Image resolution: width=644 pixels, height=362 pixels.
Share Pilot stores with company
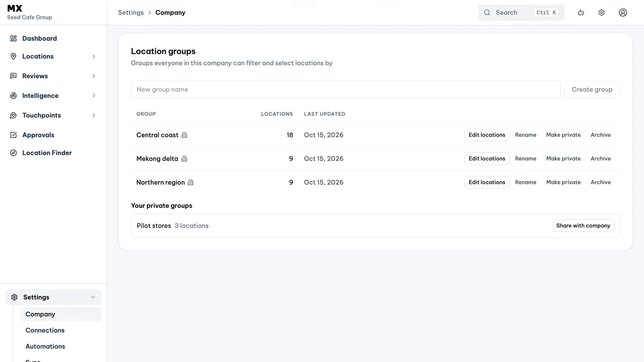[x=583, y=226]
